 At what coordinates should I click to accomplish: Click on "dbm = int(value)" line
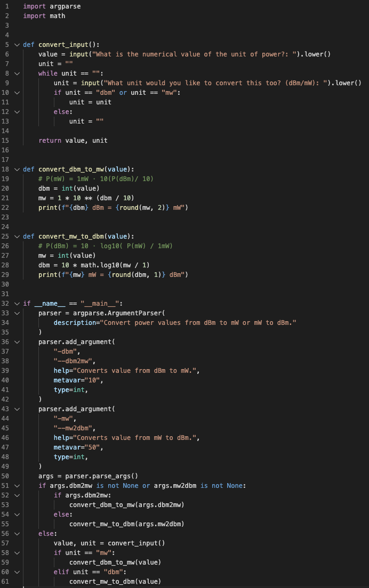(69, 189)
